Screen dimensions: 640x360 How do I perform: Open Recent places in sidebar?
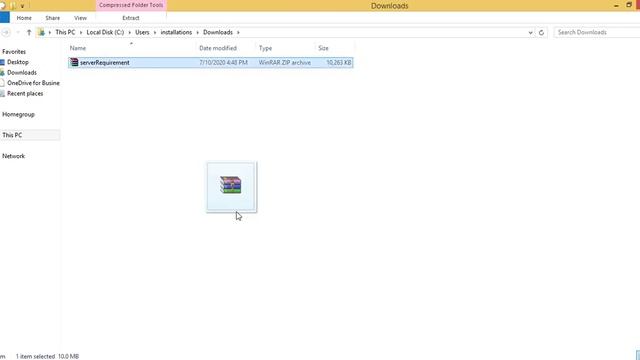point(25,93)
